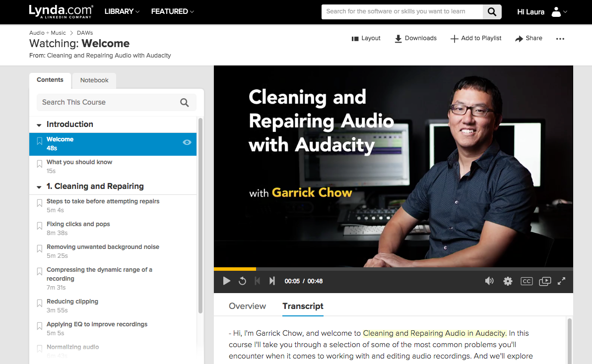Bookmark 'Steps to take before attempting repairs'
The width and height of the screenshot is (592, 364).
click(39, 203)
